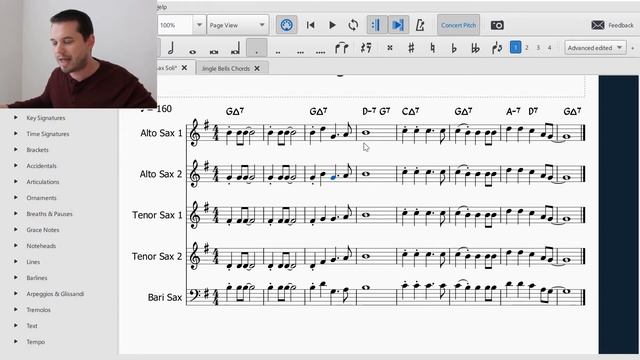The image size is (640, 360).
Task: Apply sharp accidental
Action: [x=411, y=48]
